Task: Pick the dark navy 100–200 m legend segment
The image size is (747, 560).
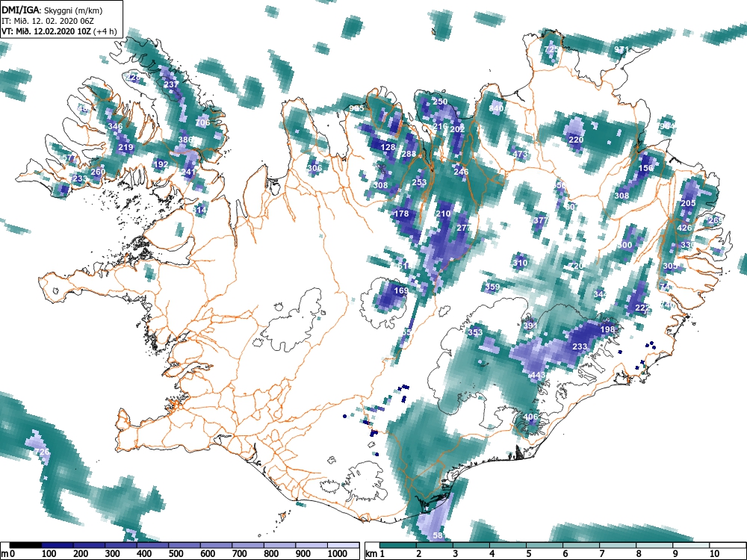Action: click(58, 545)
